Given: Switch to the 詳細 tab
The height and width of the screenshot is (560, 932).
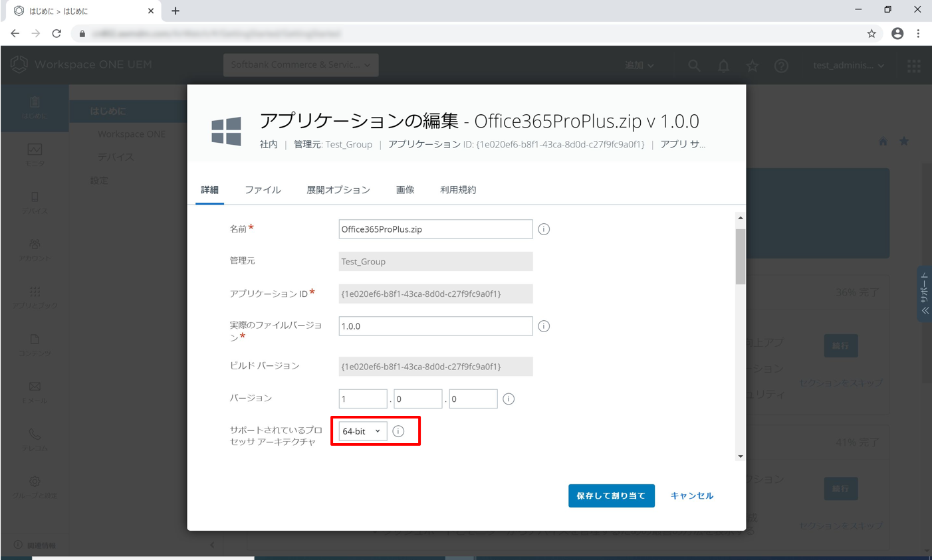Looking at the screenshot, I should click(x=209, y=190).
